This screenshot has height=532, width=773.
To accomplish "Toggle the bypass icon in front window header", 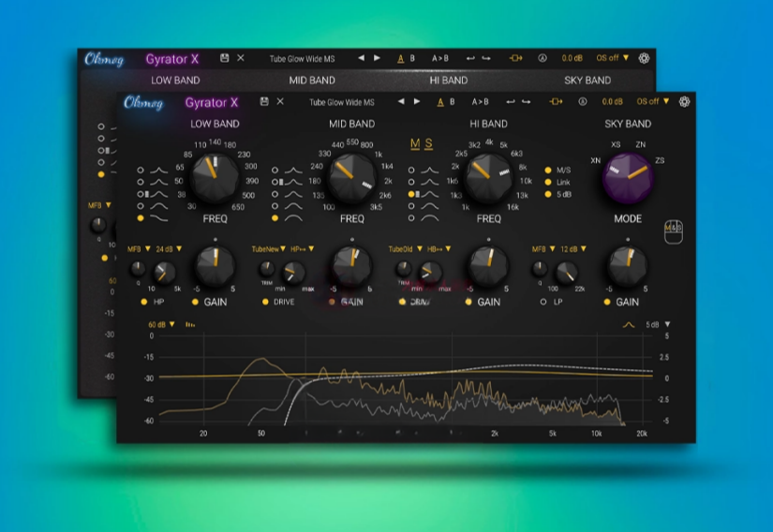I will (556, 101).
